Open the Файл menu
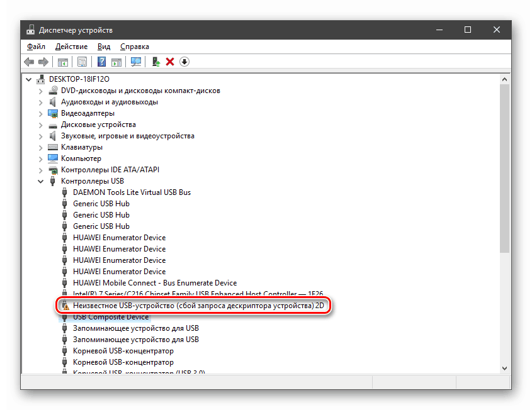This screenshot has height=410, width=532. (x=36, y=47)
